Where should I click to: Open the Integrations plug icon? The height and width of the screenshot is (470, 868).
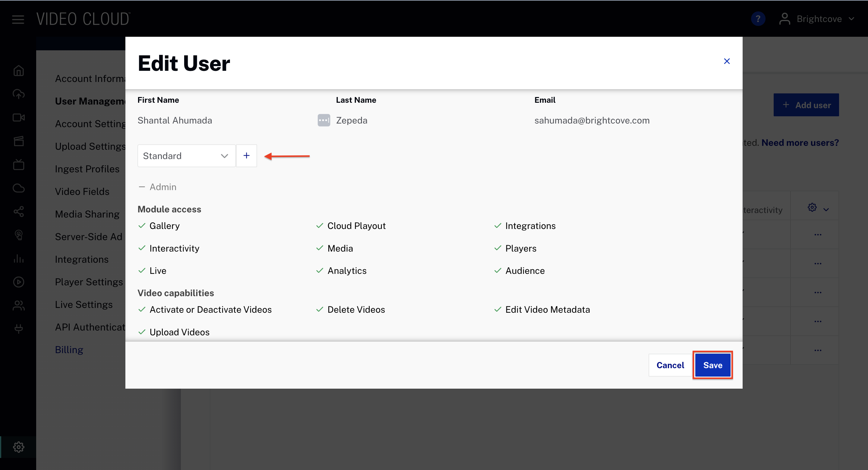[18, 328]
